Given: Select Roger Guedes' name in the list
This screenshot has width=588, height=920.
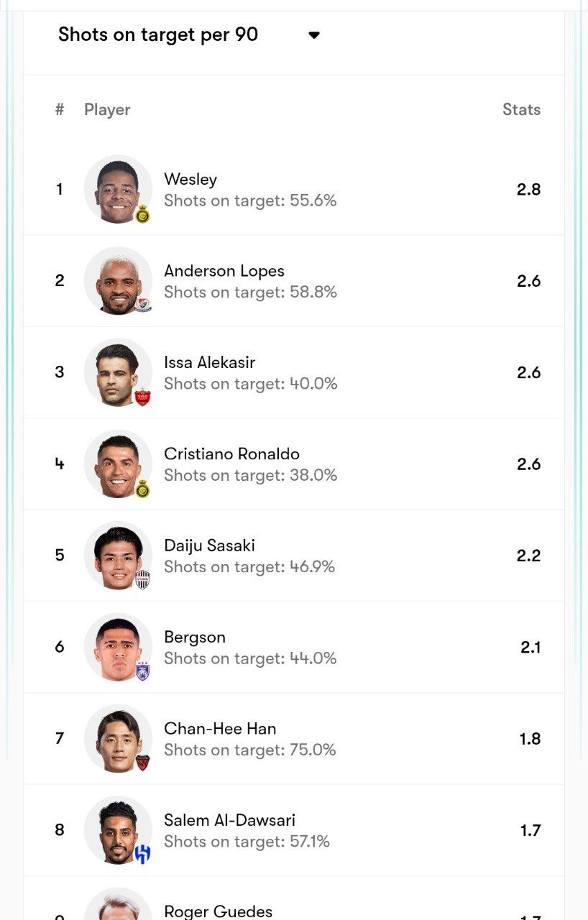Looking at the screenshot, I should (218, 911).
